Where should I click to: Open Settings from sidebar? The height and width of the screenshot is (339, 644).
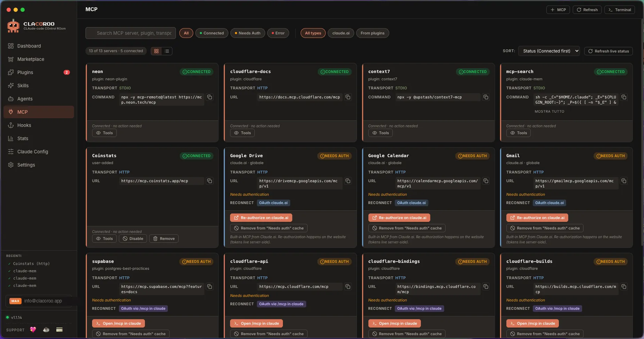[39, 165]
